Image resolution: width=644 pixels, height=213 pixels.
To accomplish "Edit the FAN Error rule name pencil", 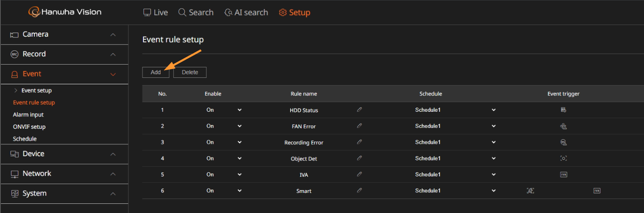I will pos(359,126).
